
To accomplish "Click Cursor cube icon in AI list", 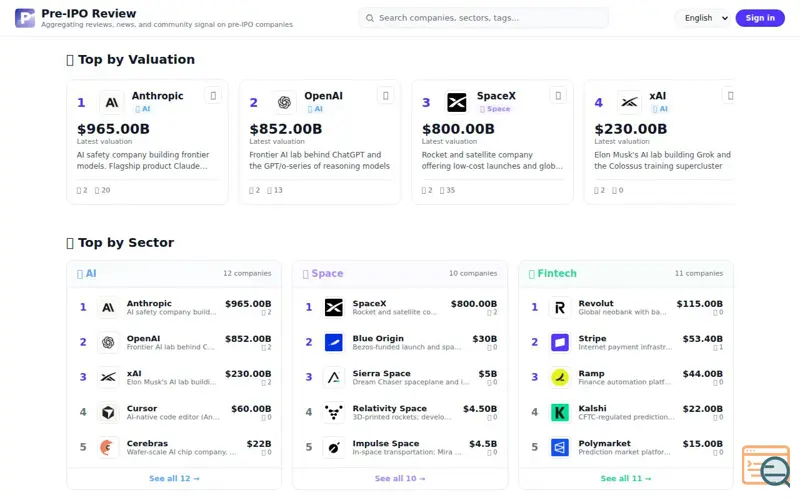I will 108,412.
